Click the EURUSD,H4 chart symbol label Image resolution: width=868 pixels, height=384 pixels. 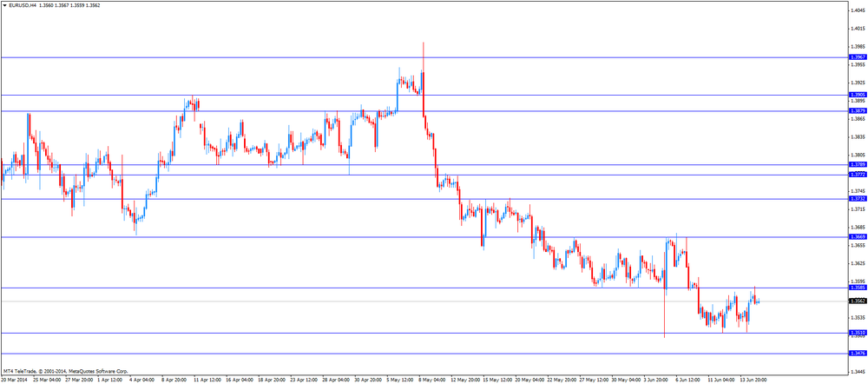23,5
